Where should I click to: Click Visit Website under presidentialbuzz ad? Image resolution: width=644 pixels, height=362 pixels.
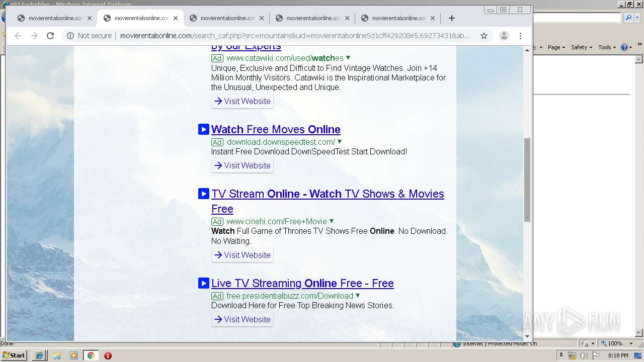[x=243, y=319]
